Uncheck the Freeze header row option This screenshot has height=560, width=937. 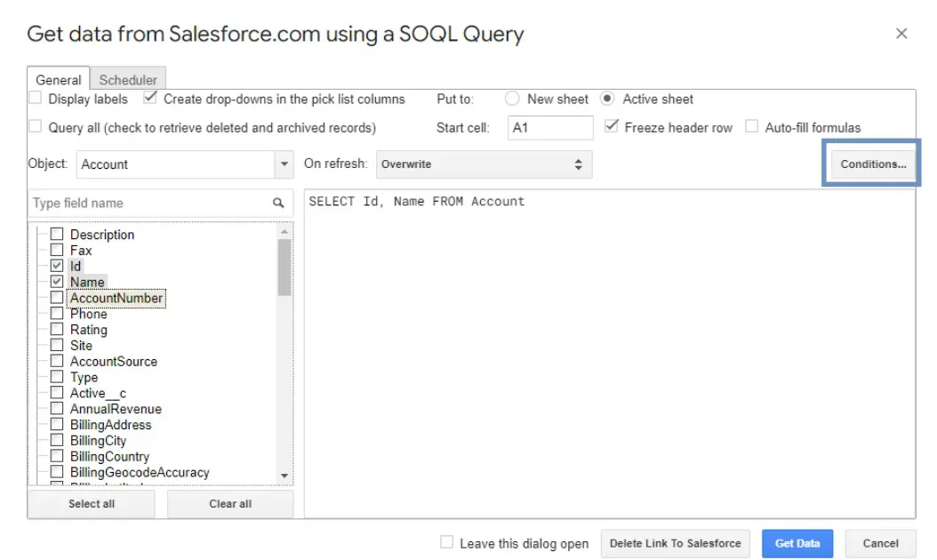click(610, 126)
